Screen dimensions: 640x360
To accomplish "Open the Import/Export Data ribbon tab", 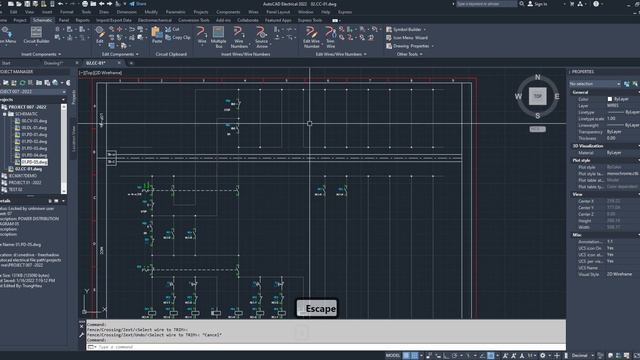I will coord(114,20).
